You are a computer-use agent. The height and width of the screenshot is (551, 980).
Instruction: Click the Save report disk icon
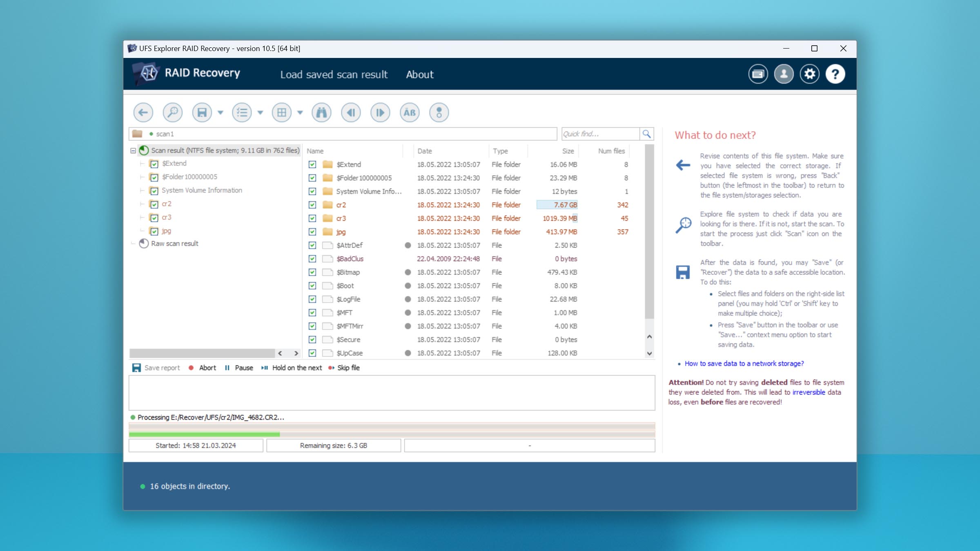136,368
